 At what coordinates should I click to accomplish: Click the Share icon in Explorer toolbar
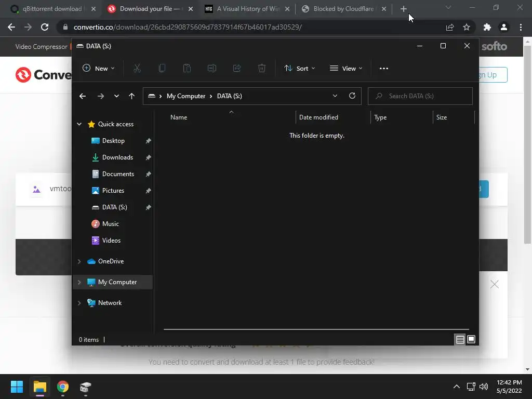point(237,68)
